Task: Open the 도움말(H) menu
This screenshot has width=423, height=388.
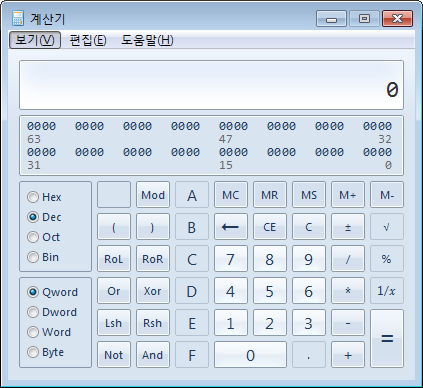Action: coord(147,40)
